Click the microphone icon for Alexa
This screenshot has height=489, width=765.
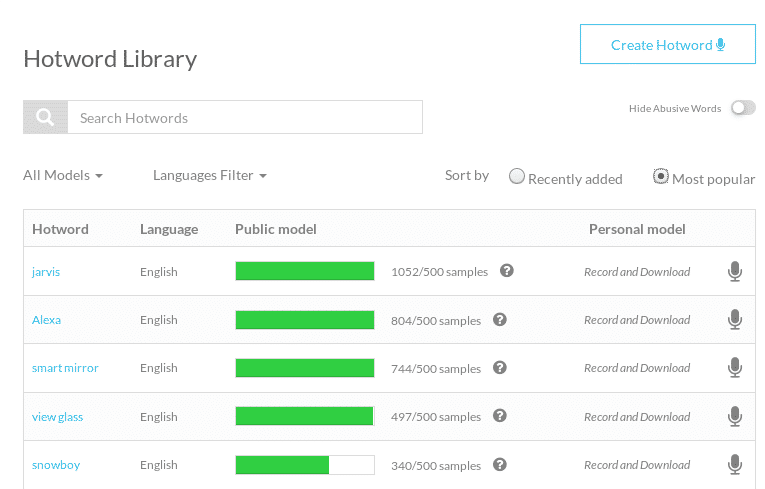point(735,320)
